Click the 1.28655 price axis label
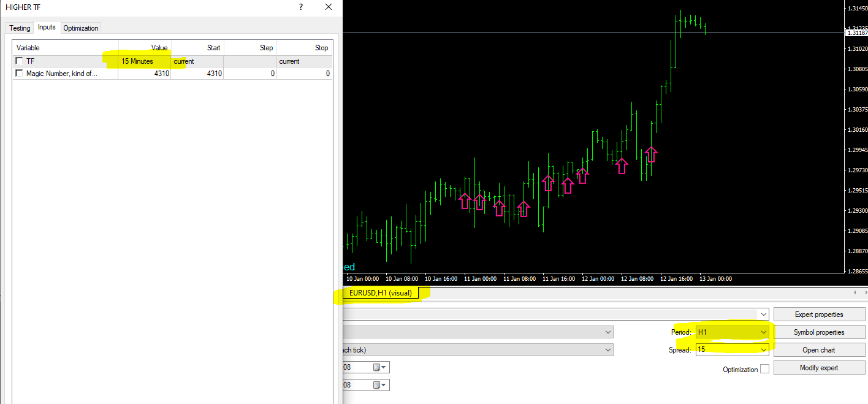The height and width of the screenshot is (404, 868). tap(857, 271)
